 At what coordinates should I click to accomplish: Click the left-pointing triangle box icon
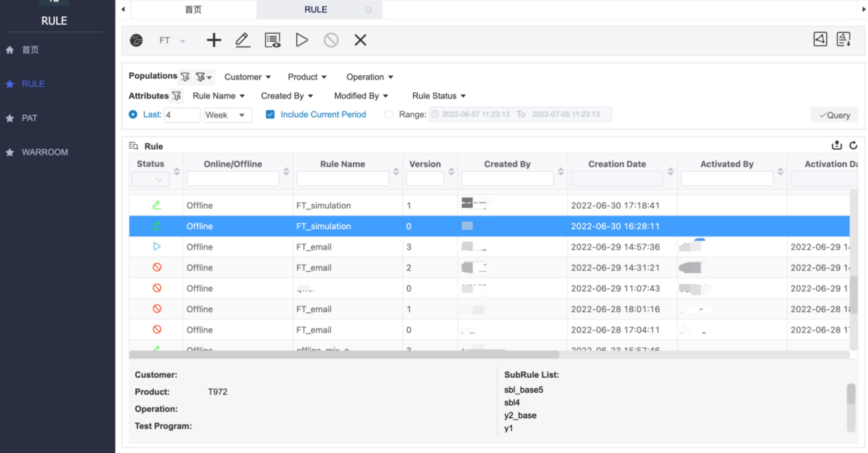[x=820, y=39]
